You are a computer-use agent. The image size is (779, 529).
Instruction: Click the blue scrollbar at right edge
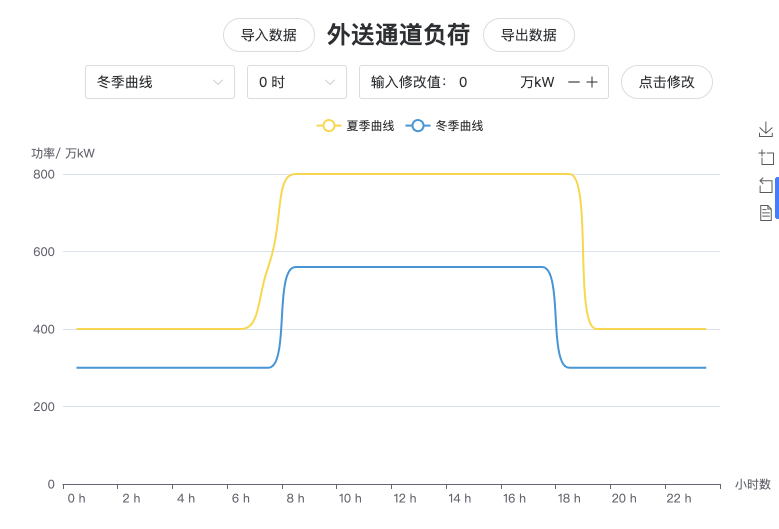click(x=776, y=198)
